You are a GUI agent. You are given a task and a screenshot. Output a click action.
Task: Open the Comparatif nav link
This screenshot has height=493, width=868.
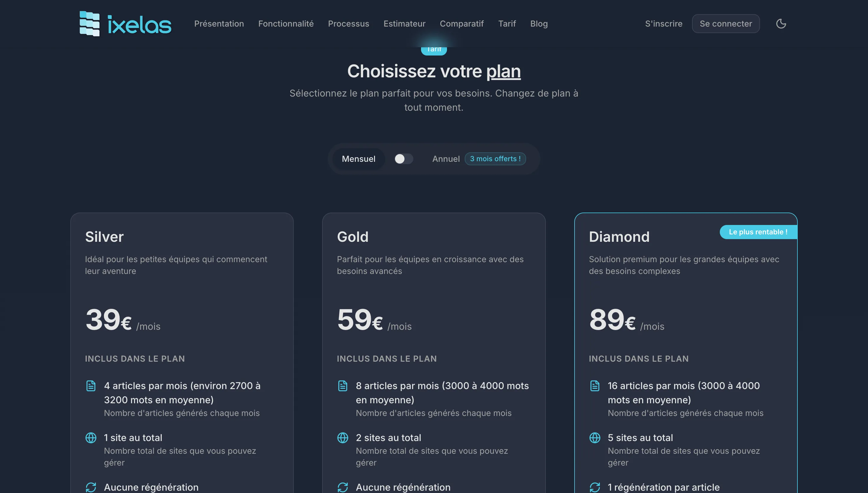[461, 24]
